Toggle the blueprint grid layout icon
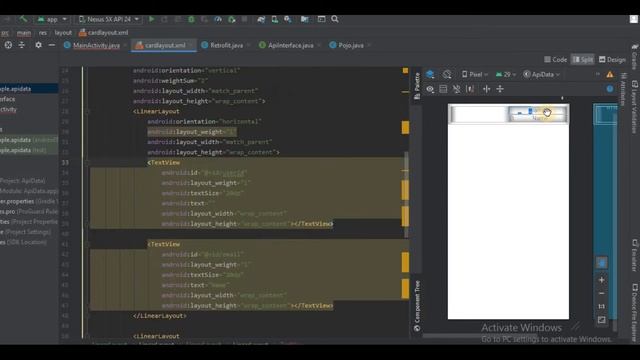This screenshot has width=640, height=360. 443,89
